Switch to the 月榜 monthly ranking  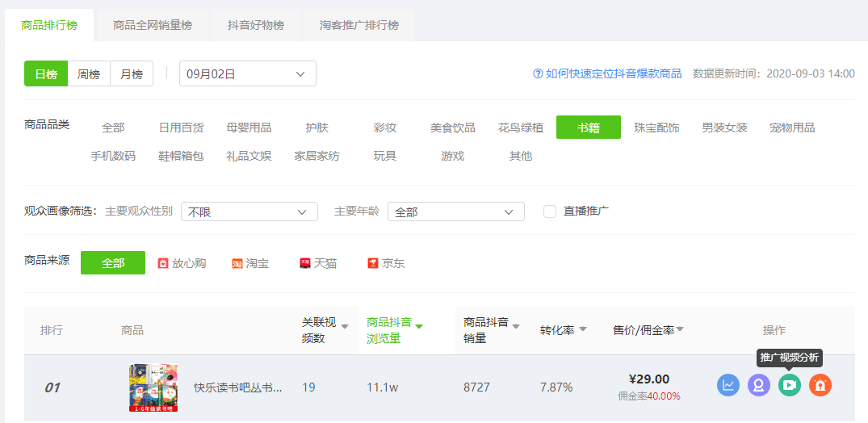pos(132,73)
